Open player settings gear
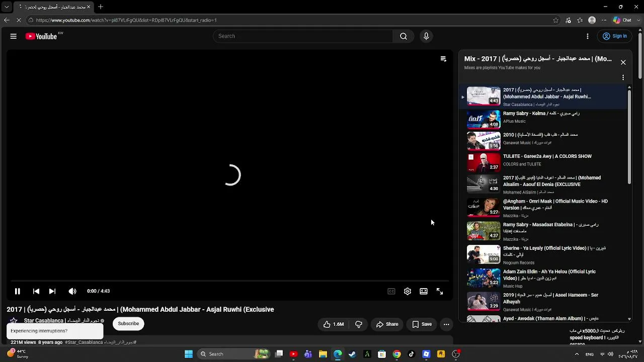This screenshot has width=644, height=362. coord(408,291)
